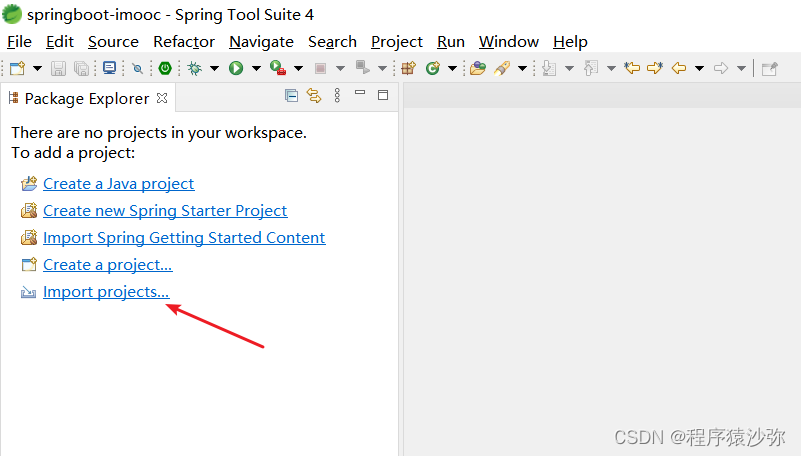The width and height of the screenshot is (801, 456).
Task: Expand the External Tools dropdown arrow
Action: pos(298,68)
